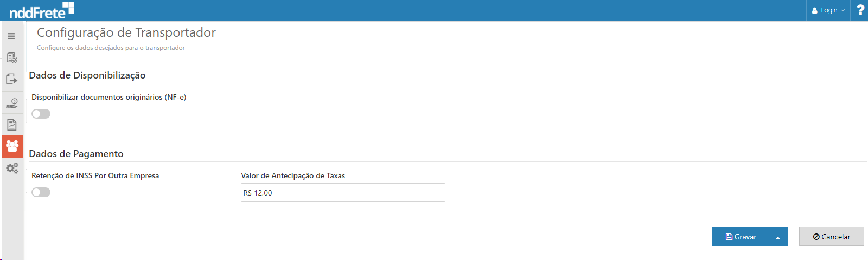Open the payment hand-coin sidebar icon
The height and width of the screenshot is (260, 868).
(x=11, y=102)
